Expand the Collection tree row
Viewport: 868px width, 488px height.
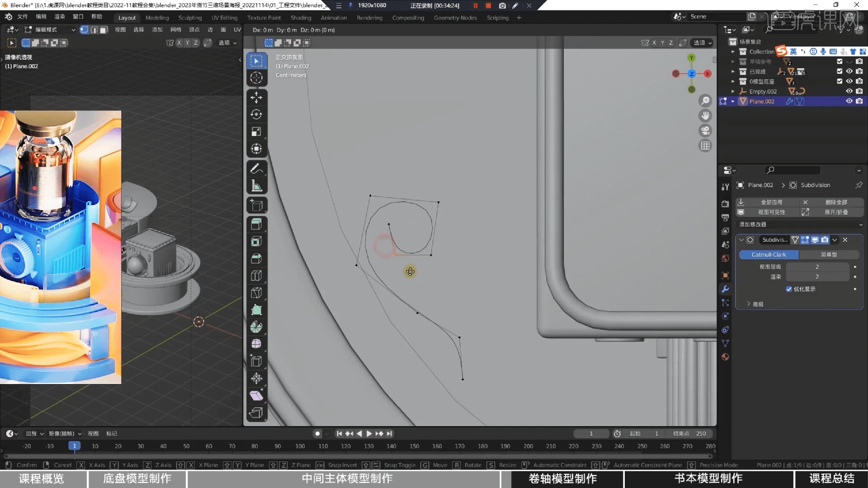733,52
